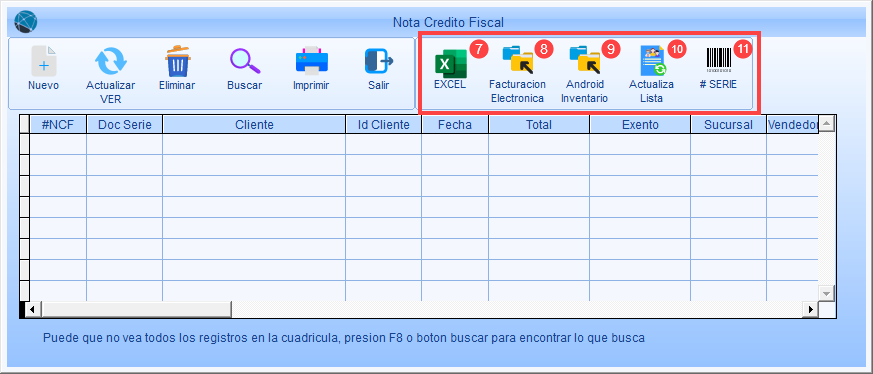
Task: Click the globe application icon in the title bar
Action: (25, 22)
